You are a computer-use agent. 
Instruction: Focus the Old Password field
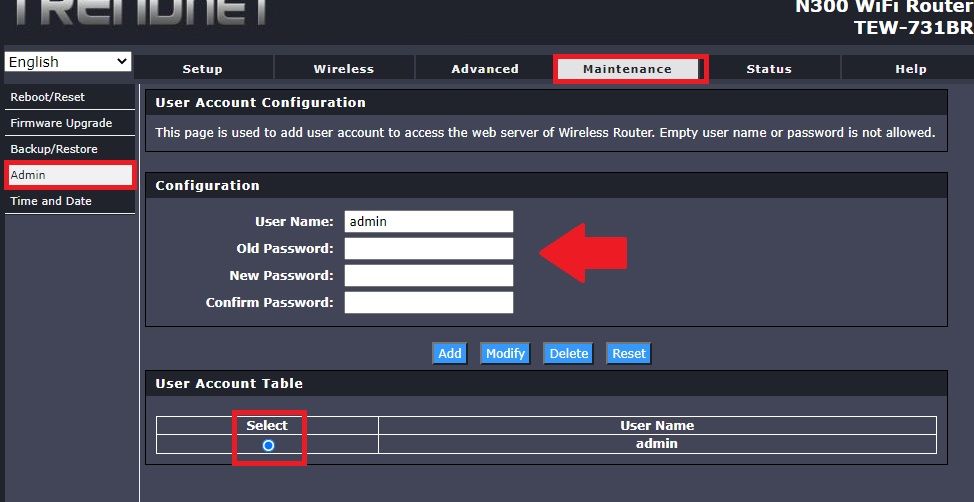pyautogui.click(x=428, y=249)
